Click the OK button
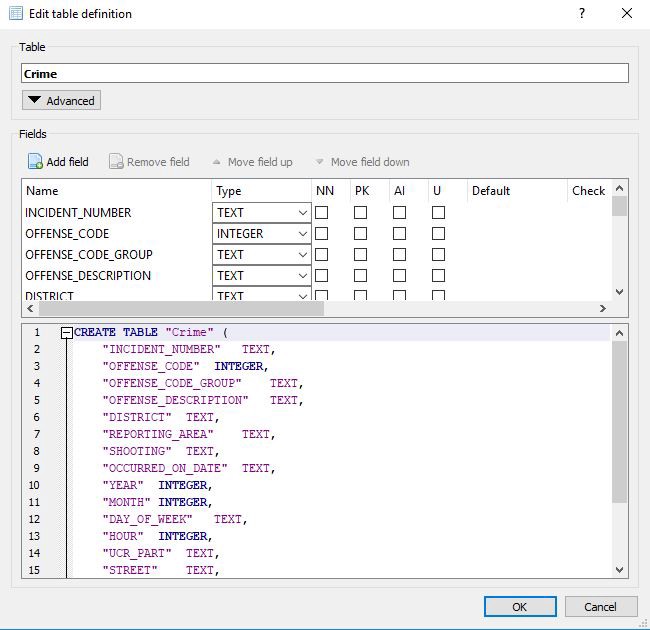The image size is (650, 630). click(x=520, y=607)
